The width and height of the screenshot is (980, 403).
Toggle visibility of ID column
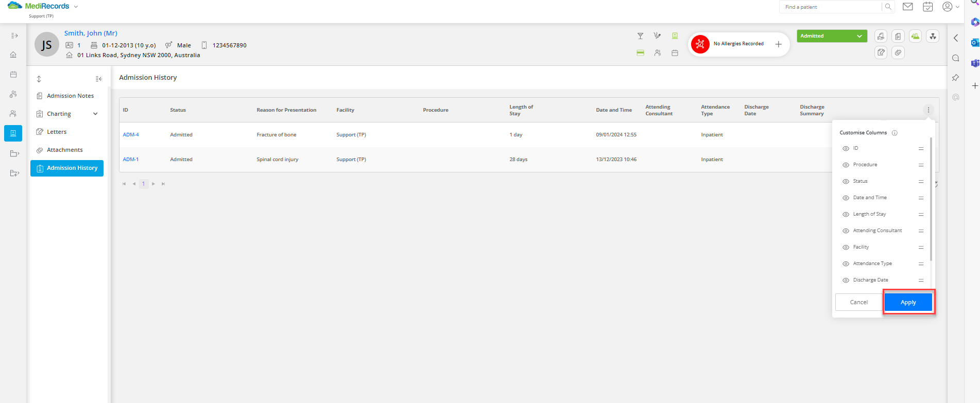846,148
